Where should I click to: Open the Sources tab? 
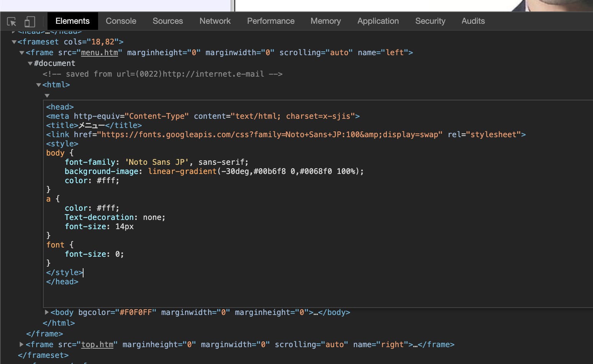(168, 21)
